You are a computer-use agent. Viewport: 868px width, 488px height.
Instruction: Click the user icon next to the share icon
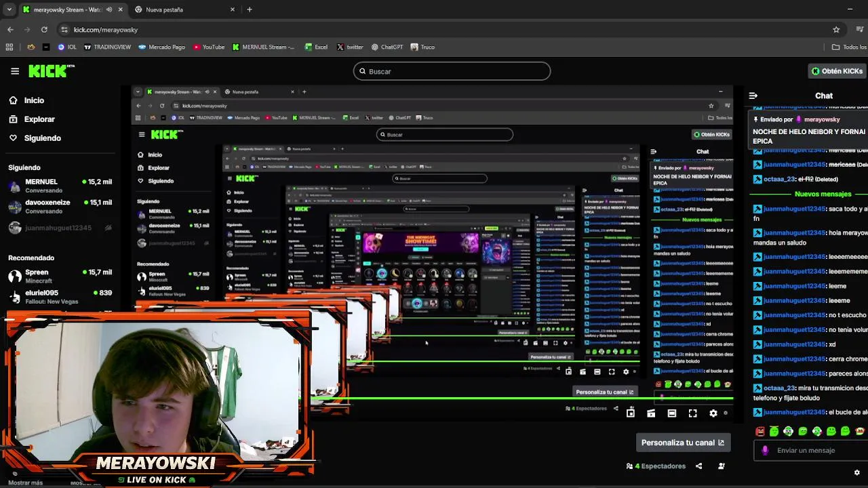tap(721, 466)
